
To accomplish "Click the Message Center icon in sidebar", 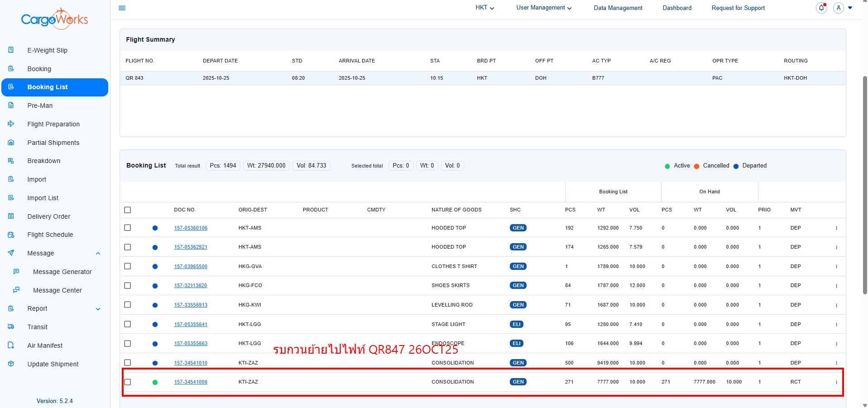I will click(16, 290).
